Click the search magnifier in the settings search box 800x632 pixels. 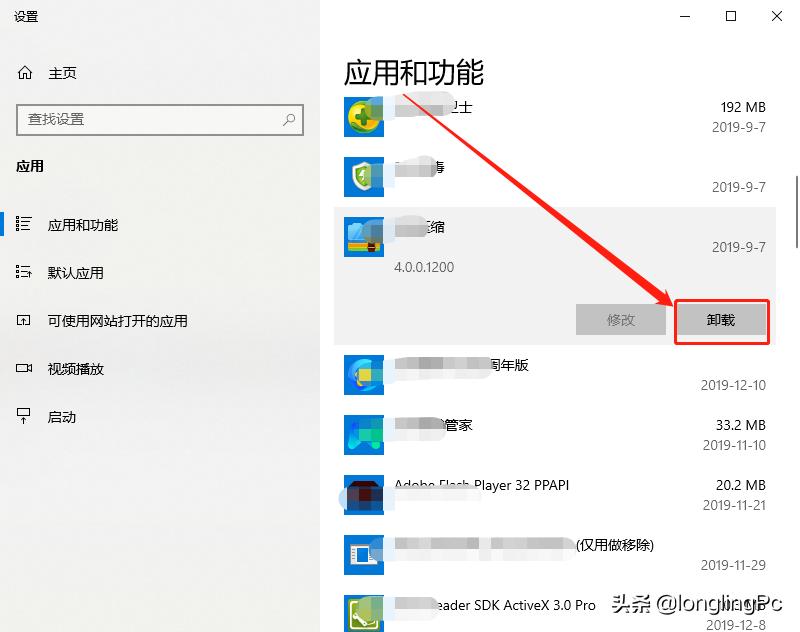tap(291, 120)
